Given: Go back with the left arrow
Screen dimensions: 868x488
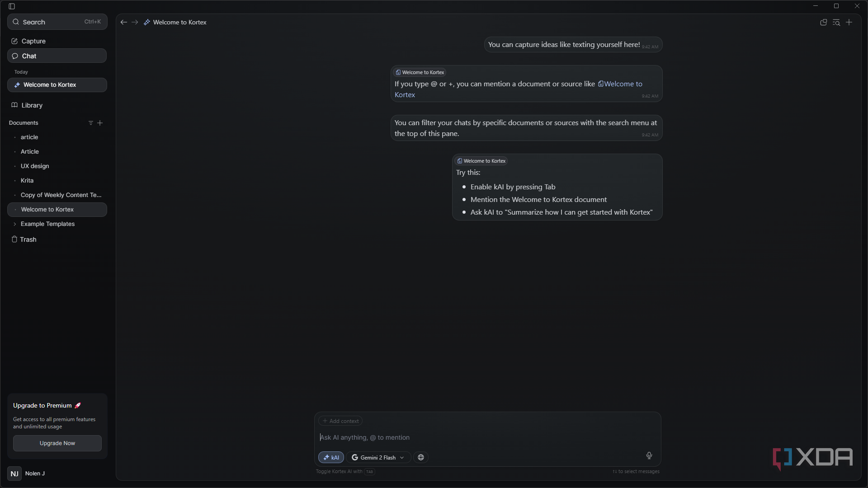Looking at the screenshot, I should pos(123,22).
